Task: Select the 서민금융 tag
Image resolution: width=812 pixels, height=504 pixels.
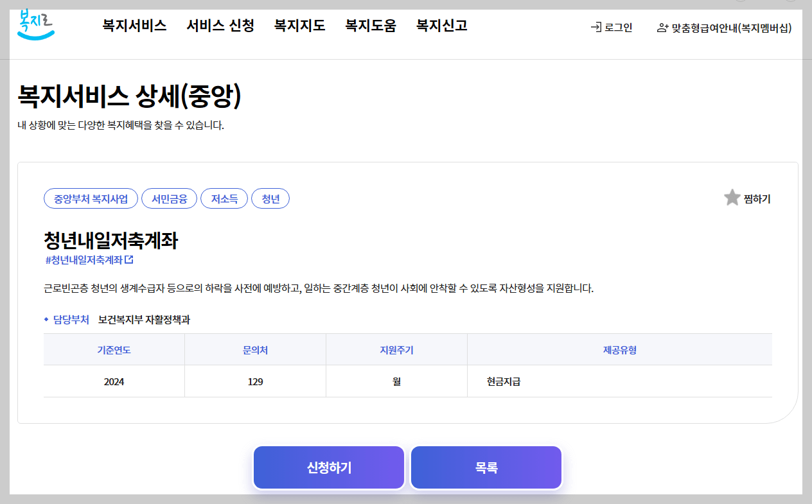Action: point(169,198)
